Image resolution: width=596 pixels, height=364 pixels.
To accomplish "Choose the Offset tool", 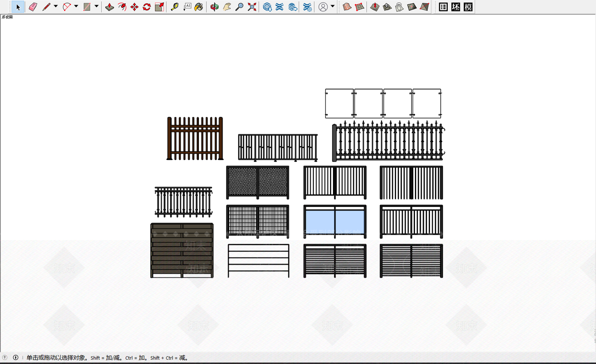I will [x=122, y=7].
